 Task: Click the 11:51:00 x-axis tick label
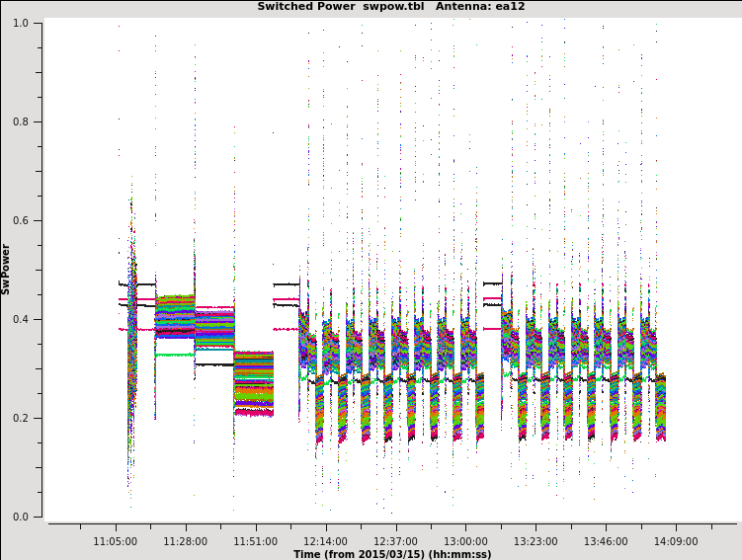click(x=255, y=541)
